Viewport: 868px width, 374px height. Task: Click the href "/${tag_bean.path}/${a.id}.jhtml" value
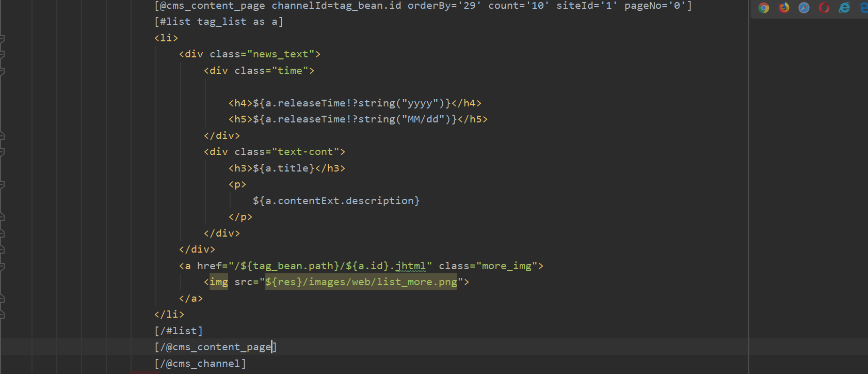[x=330, y=266]
